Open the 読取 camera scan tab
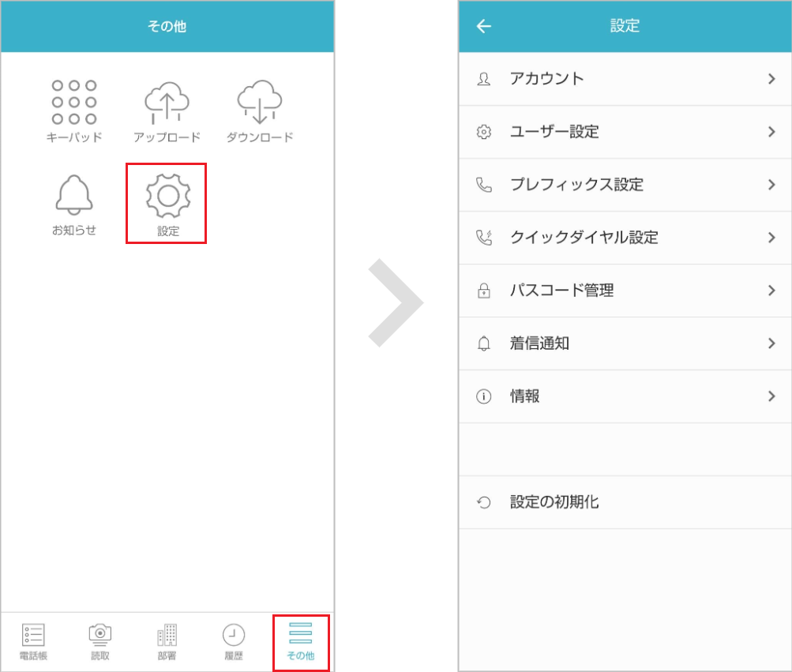The width and height of the screenshot is (792, 672). (99, 642)
